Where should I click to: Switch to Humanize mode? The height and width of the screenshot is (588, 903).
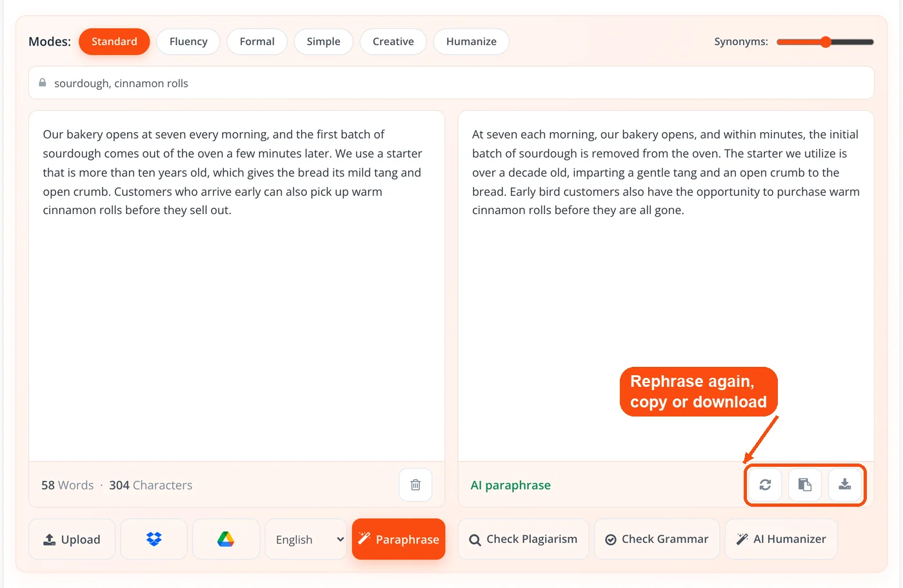point(471,42)
